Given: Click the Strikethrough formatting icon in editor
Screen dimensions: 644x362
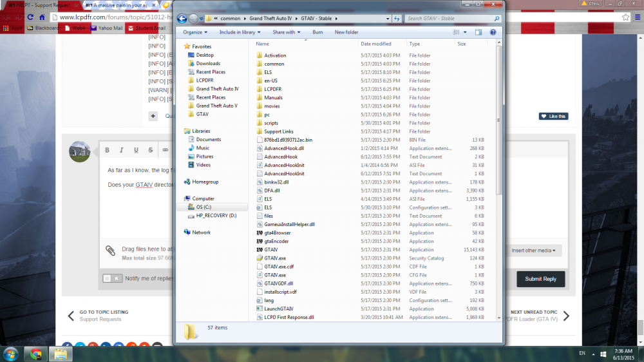Looking at the screenshot, I should 151,150.
